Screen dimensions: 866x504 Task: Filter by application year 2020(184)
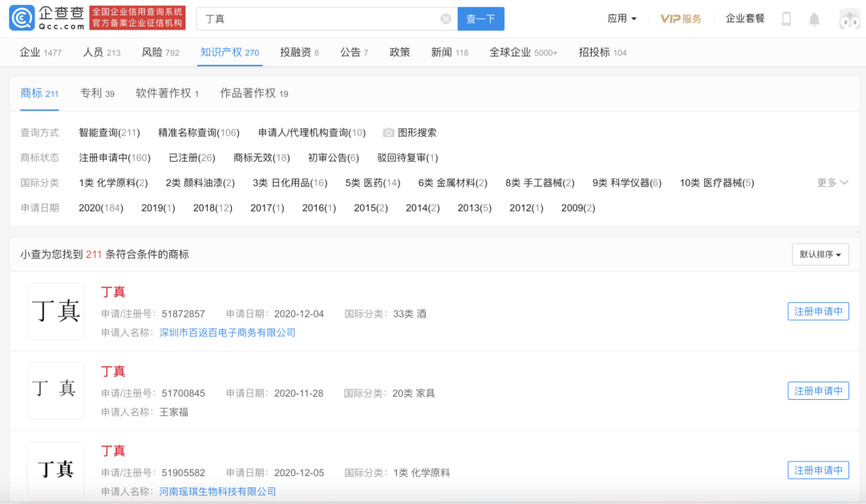[100, 208]
